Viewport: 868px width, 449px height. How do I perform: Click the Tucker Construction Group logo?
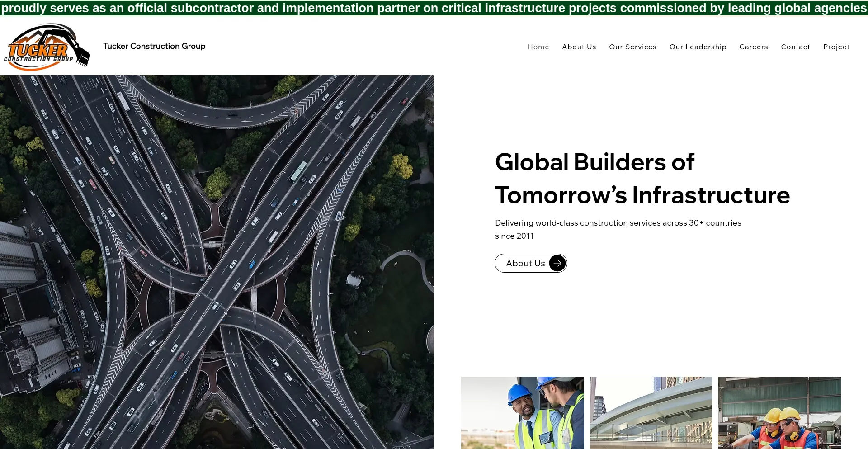coord(47,47)
